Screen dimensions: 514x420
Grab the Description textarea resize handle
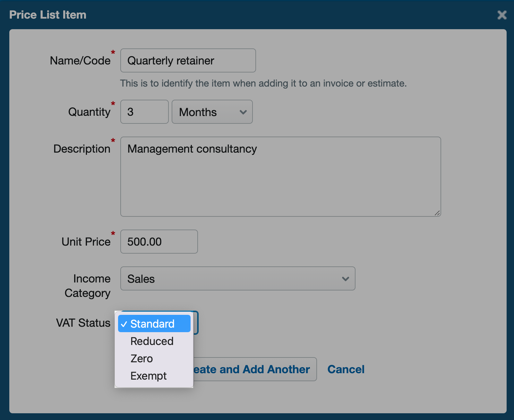[437, 213]
